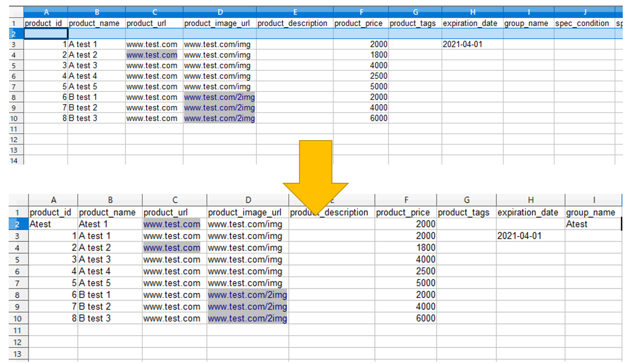The width and height of the screenshot is (629, 364).
Task: Select column D header in top sheet
Action: coord(220,12)
